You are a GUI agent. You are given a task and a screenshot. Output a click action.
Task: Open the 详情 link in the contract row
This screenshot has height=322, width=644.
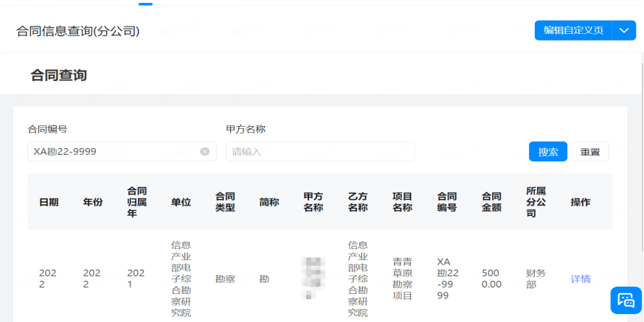581,279
